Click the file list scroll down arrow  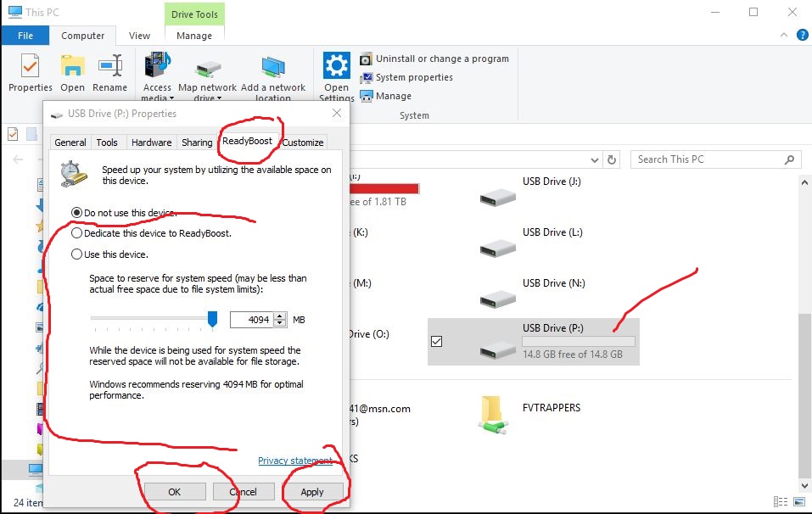(x=804, y=485)
